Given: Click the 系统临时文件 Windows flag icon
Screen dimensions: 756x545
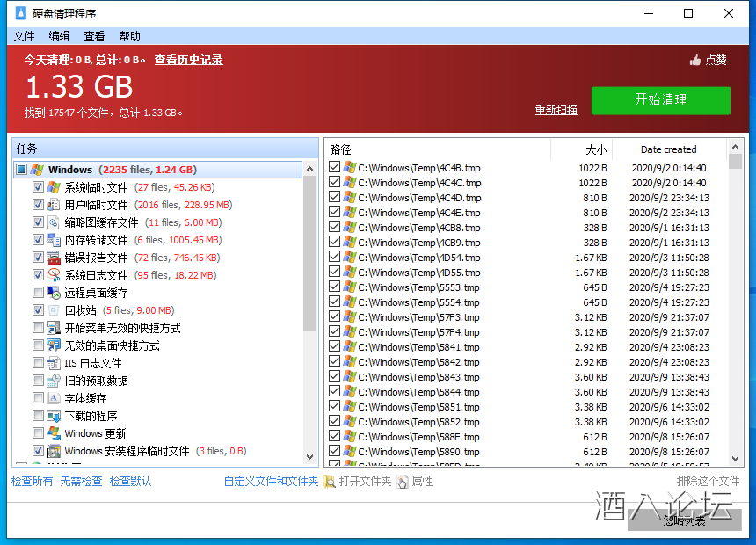Looking at the screenshot, I should pyautogui.click(x=54, y=187).
